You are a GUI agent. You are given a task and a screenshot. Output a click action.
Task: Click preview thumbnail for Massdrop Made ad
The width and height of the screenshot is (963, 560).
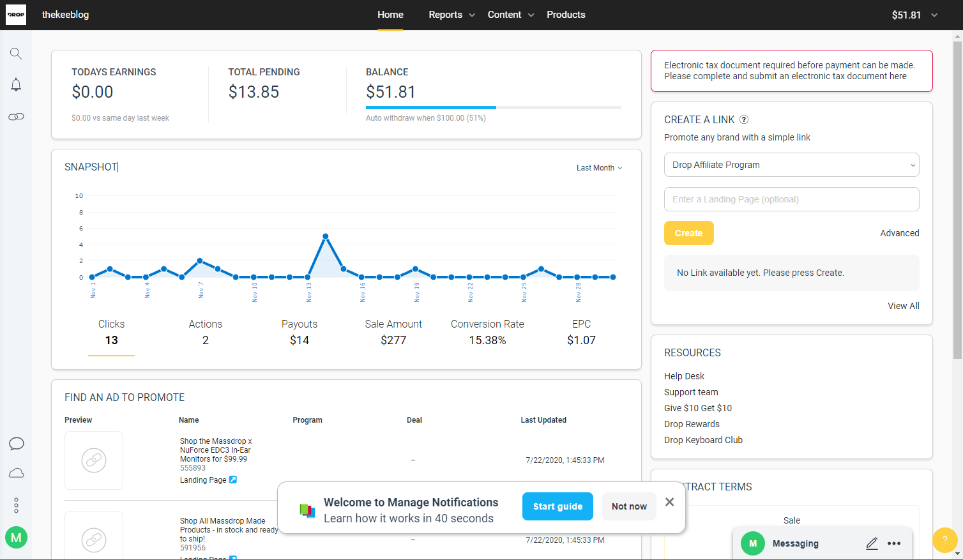(94, 535)
